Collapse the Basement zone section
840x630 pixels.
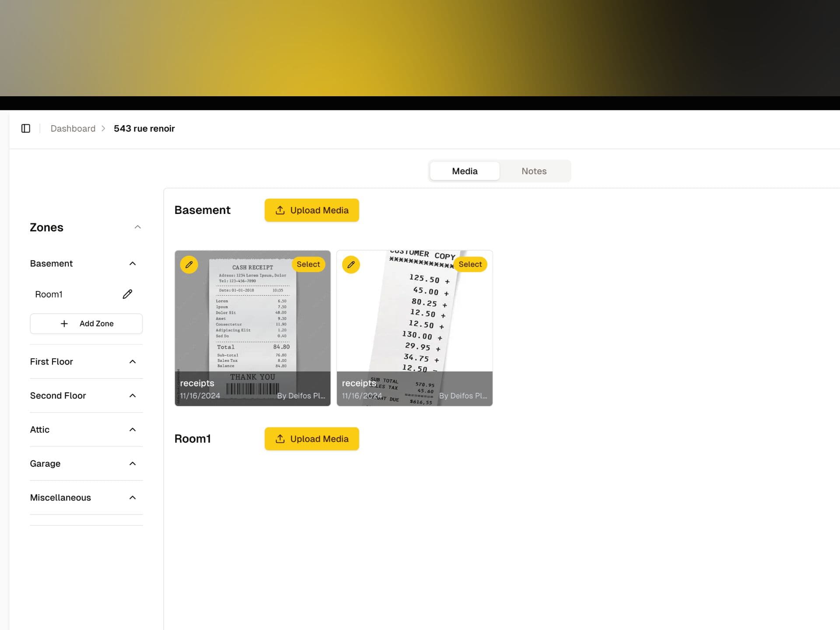click(132, 263)
